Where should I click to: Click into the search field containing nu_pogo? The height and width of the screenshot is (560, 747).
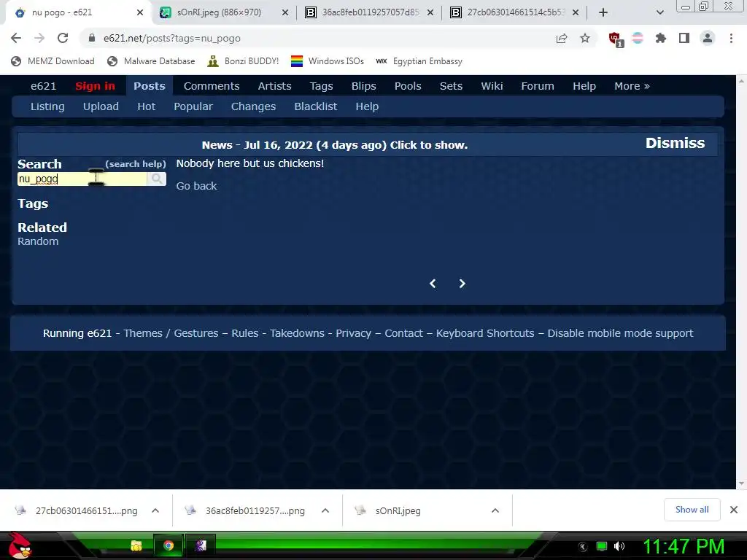coord(82,179)
